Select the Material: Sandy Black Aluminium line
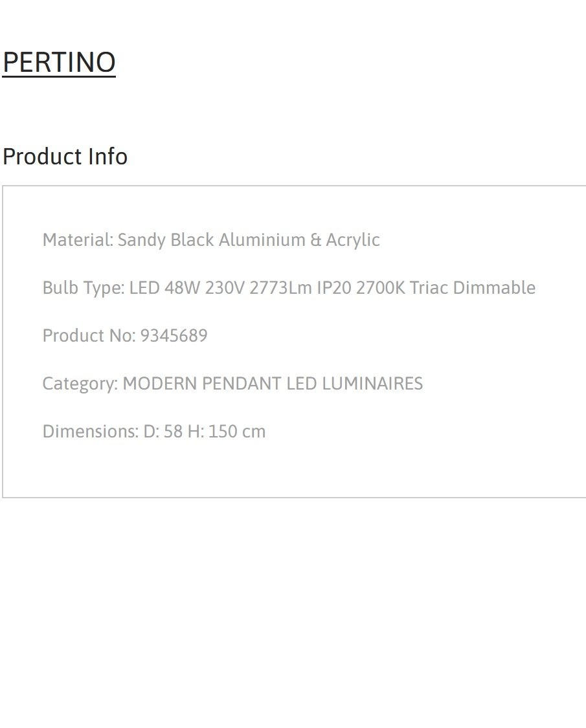Image resolution: width=586 pixels, height=728 pixels. pos(211,240)
